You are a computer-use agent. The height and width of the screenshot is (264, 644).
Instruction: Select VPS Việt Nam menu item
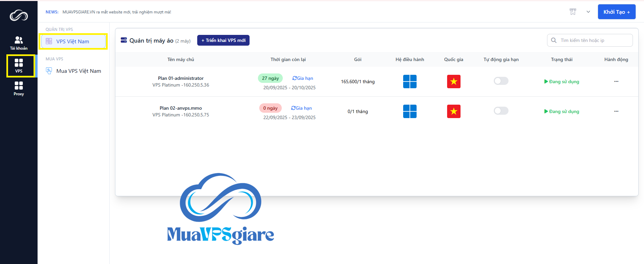click(73, 42)
